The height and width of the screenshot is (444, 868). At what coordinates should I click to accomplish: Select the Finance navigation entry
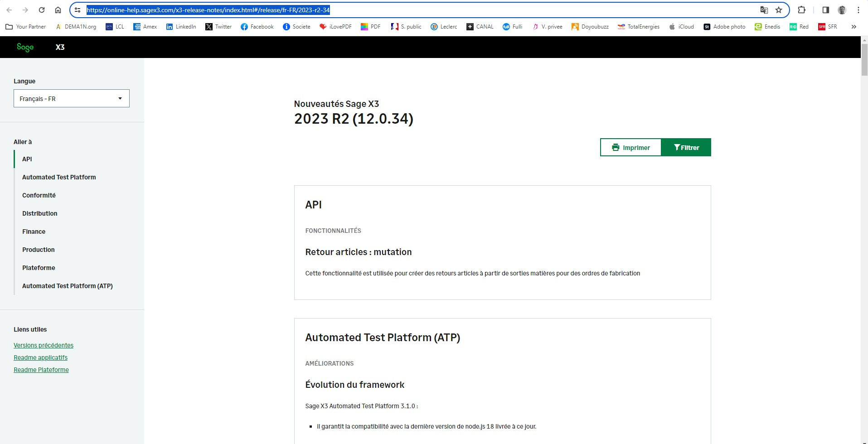[34, 232]
